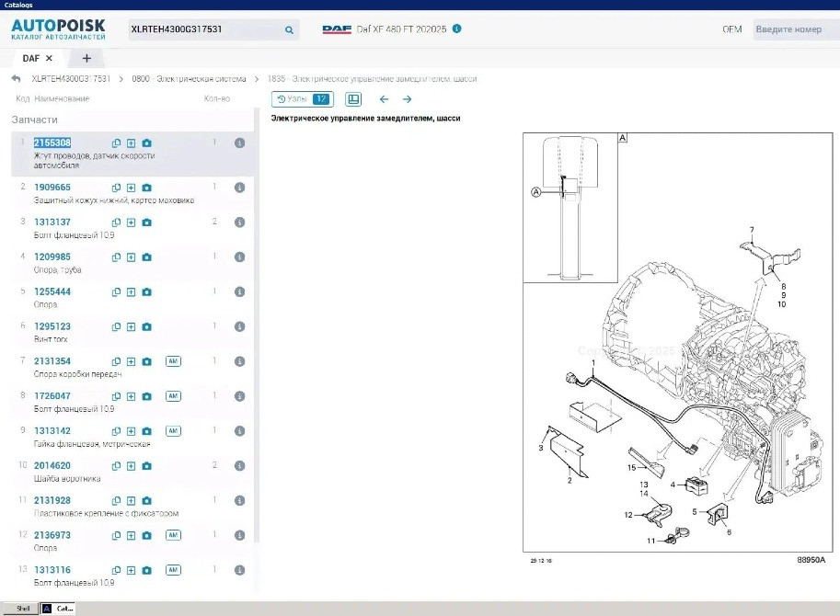Show AM analogs for part 1313116
The image size is (840, 616).
click(172, 570)
